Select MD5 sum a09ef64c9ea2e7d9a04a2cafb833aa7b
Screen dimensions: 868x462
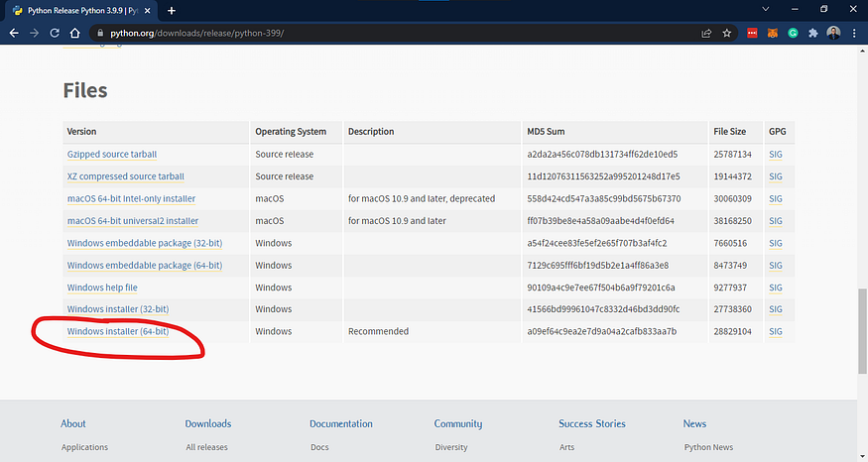602,331
